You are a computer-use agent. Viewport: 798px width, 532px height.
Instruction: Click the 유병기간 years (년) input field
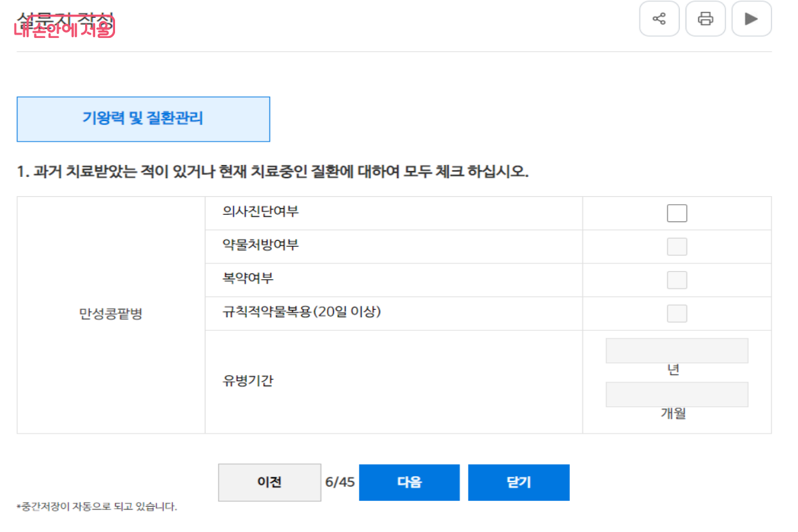676,350
